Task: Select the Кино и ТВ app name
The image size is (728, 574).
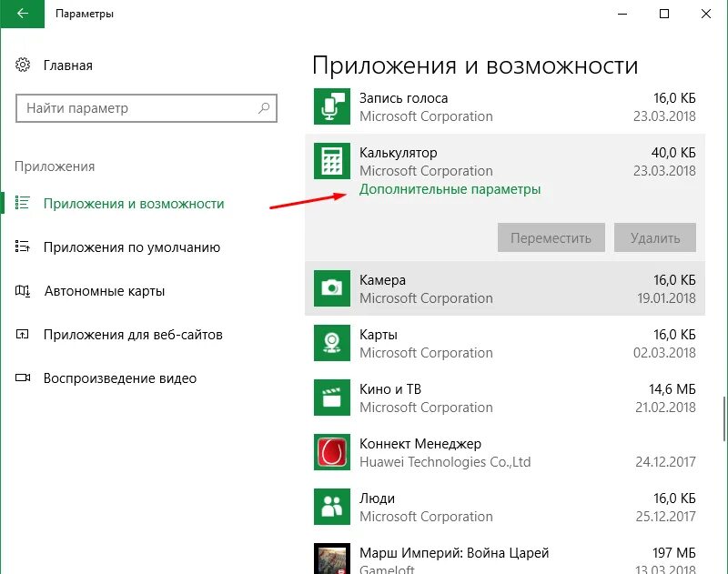Action: point(390,388)
